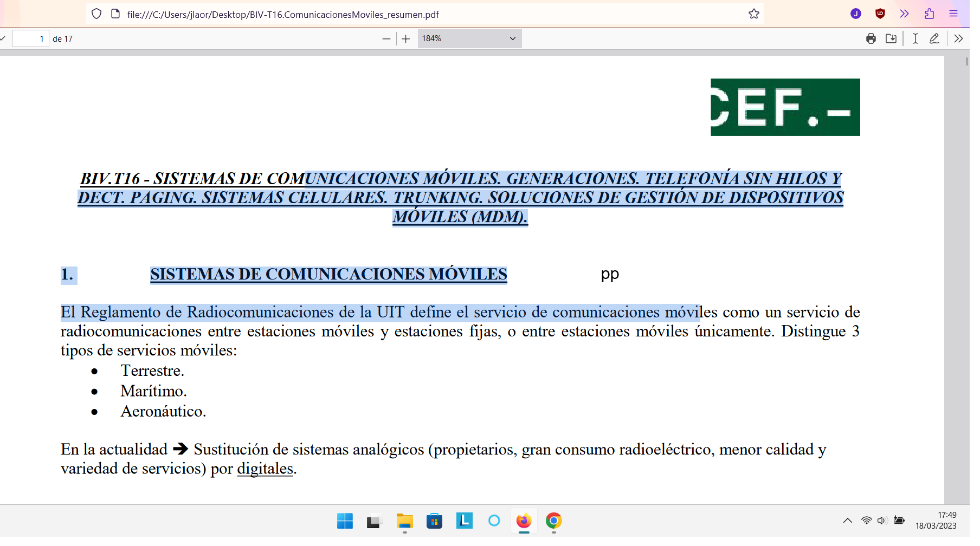Click the title line 'MÓVILES (MDM).'
This screenshot has width=980, height=546.
point(460,217)
